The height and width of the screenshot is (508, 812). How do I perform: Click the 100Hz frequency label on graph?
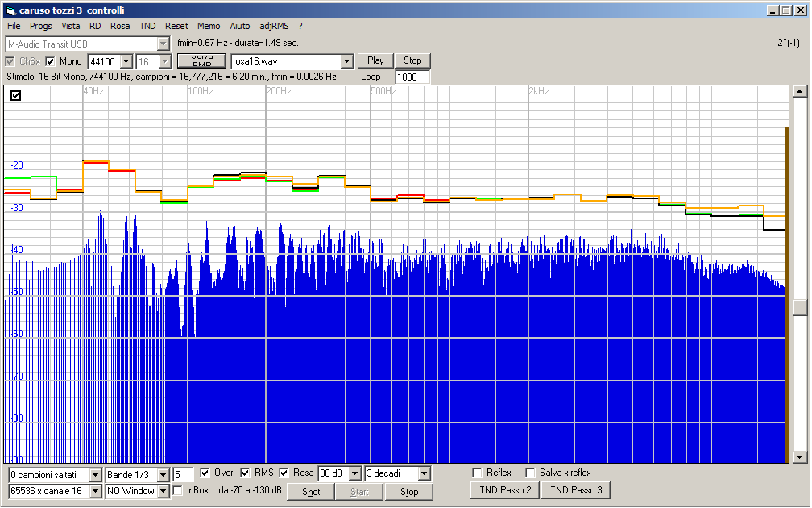pos(201,91)
